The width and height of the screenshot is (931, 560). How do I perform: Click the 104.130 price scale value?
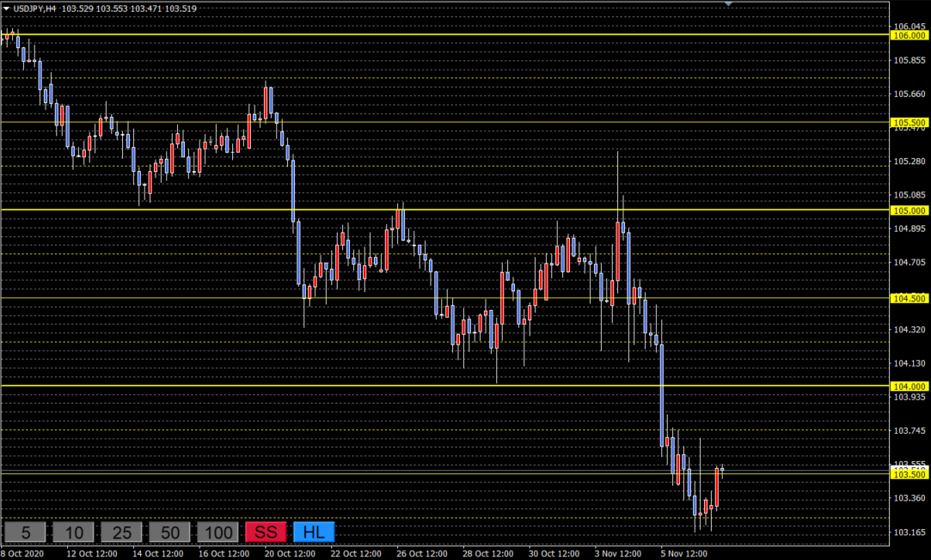point(910,363)
